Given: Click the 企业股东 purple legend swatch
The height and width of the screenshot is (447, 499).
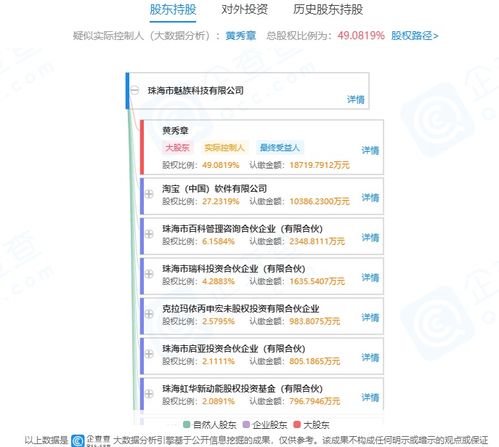Looking at the screenshot, I should point(246,424).
